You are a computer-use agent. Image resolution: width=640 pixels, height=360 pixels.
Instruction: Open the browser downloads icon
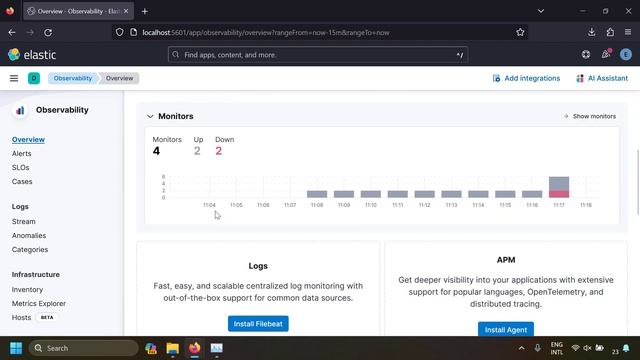pyautogui.click(x=591, y=32)
